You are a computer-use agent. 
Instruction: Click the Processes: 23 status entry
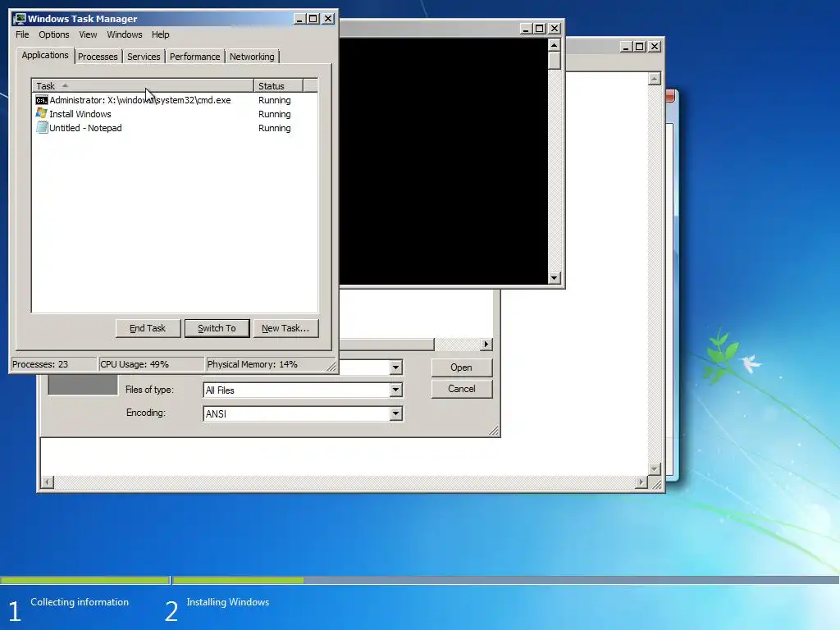pyautogui.click(x=53, y=364)
